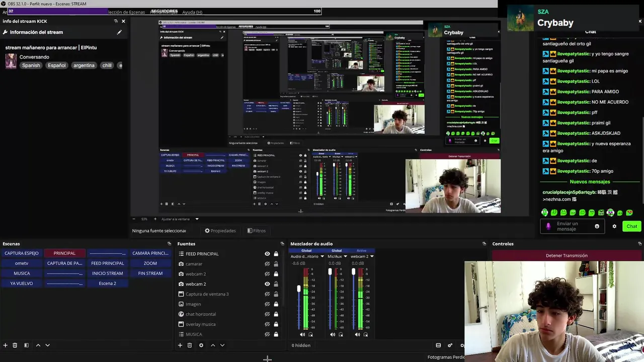
Task: Show the chat horizontal source
Action: [x=267, y=314]
